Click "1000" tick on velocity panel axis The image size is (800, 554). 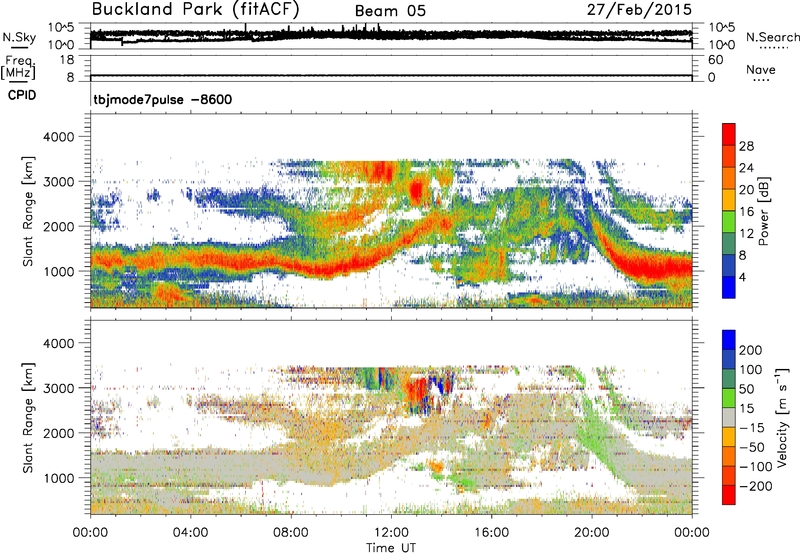click(x=59, y=478)
